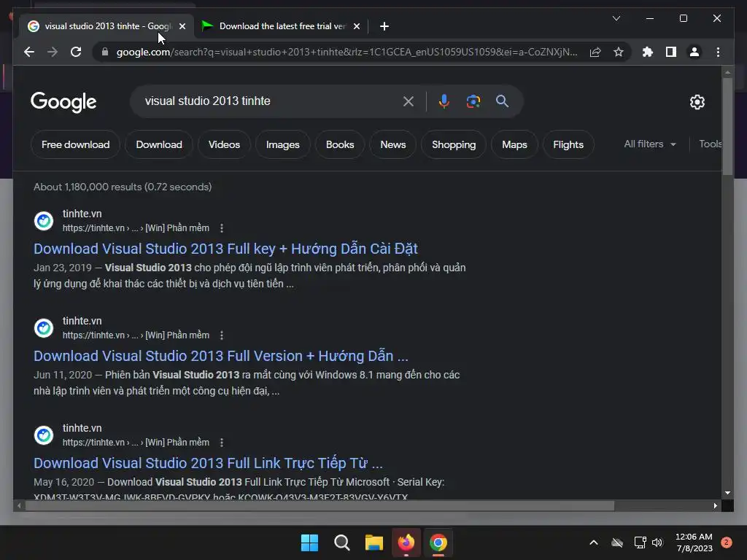The image size is (747, 560).
Task: Submit search with the magnifying glass icon
Action: (502, 101)
